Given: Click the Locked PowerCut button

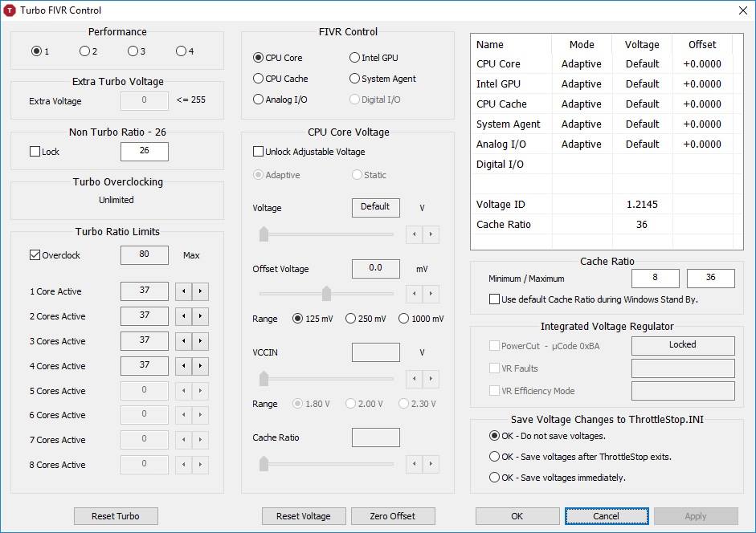Looking at the screenshot, I should pyautogui.click(x=683, y=345).
